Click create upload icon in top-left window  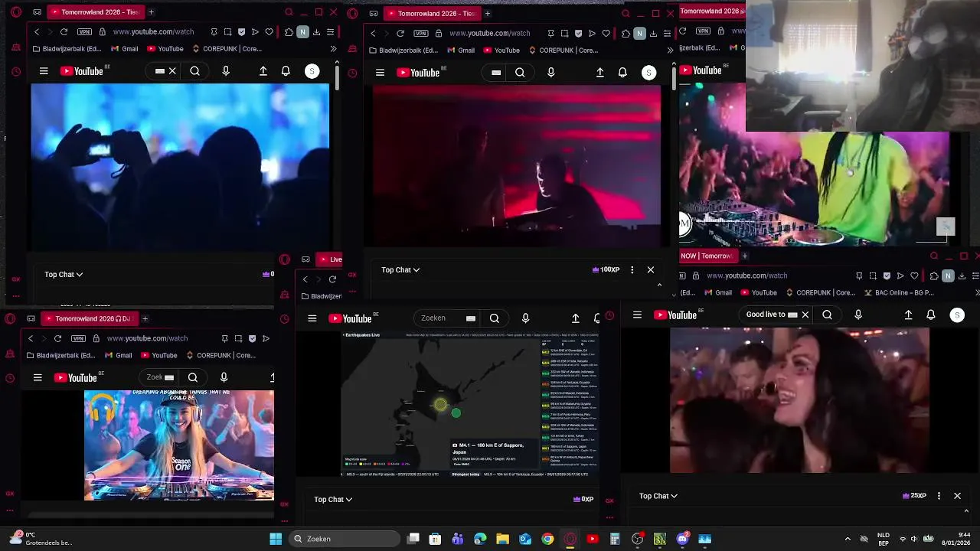pos(263,71)
